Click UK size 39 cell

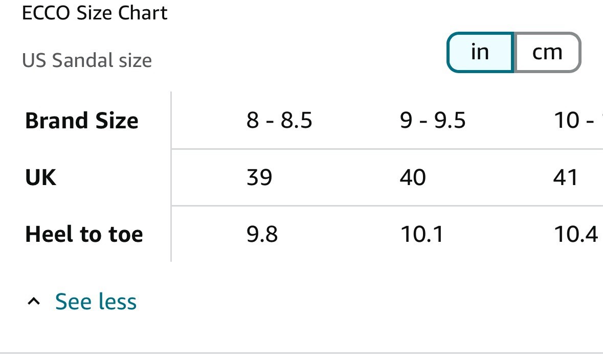[259, 177]
